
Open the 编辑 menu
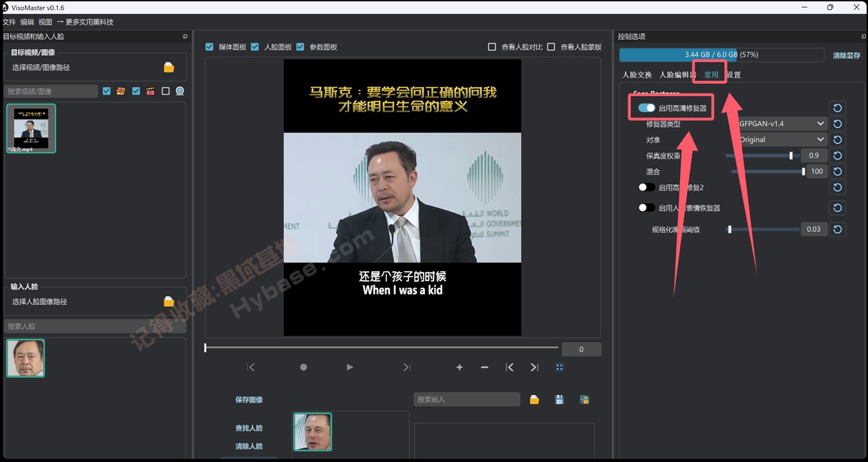click(x=27, y=22)
